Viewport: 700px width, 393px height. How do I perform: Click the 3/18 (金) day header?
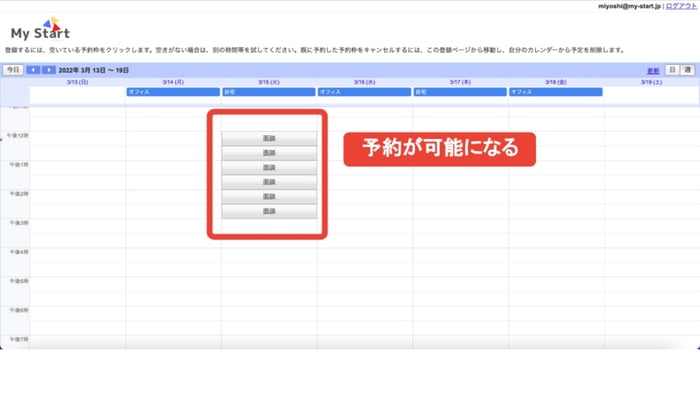click(556, 82)
